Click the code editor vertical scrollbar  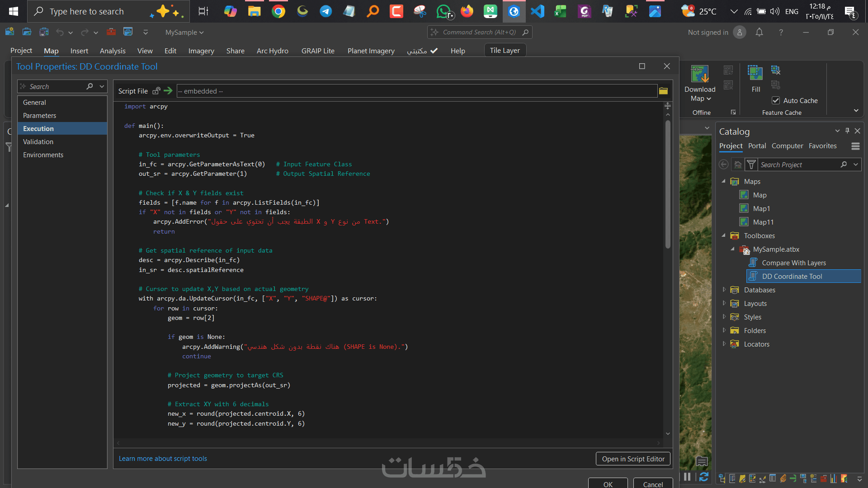tap(668, 185)
